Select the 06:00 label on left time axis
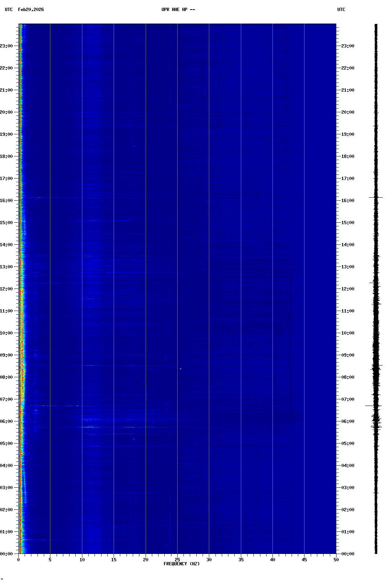 7,421
